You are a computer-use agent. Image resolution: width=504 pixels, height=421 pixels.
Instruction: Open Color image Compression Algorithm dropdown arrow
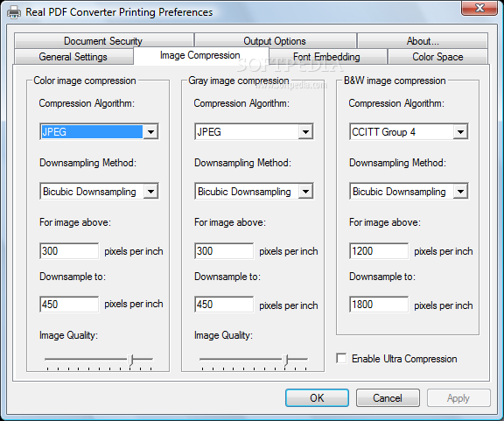point(150,131)
